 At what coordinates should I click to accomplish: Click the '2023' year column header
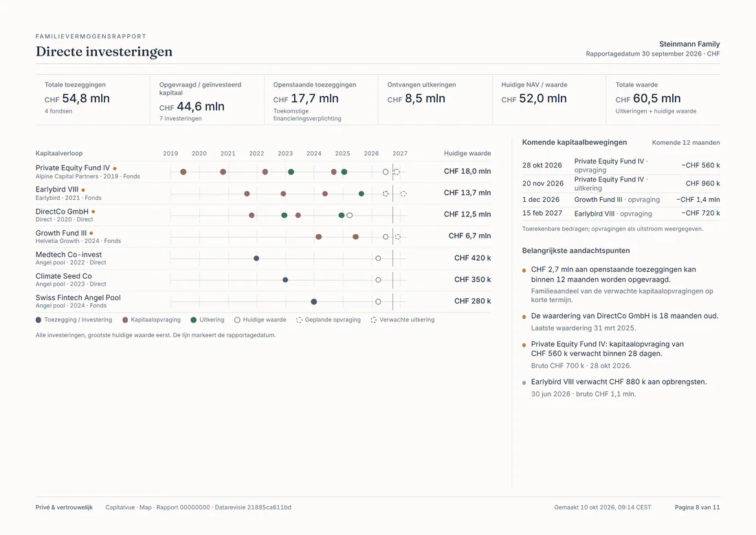click(x=285, y=154)
